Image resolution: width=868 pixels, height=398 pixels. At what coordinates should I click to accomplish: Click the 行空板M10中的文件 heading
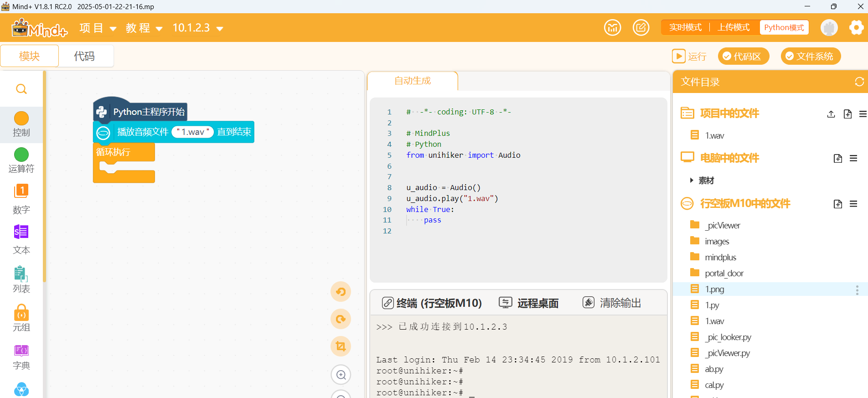pos(745,204)
